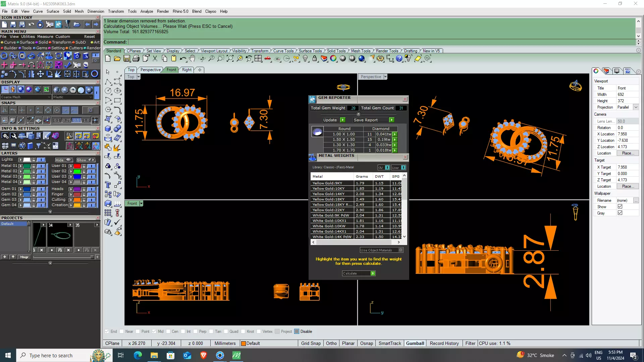Open the Projection dropdown in Viewport properties
This screenshot has width=644, height=362.
636,107
